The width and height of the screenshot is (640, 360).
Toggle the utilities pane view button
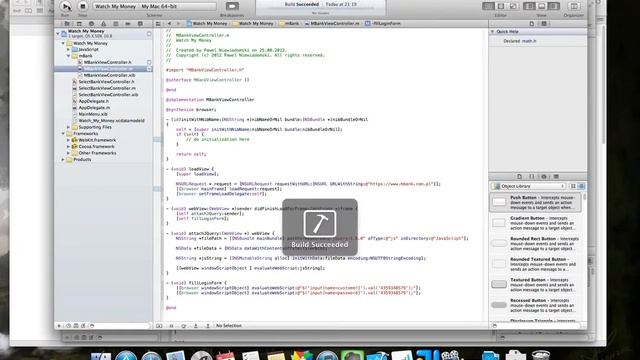click(x=553, y=6)
